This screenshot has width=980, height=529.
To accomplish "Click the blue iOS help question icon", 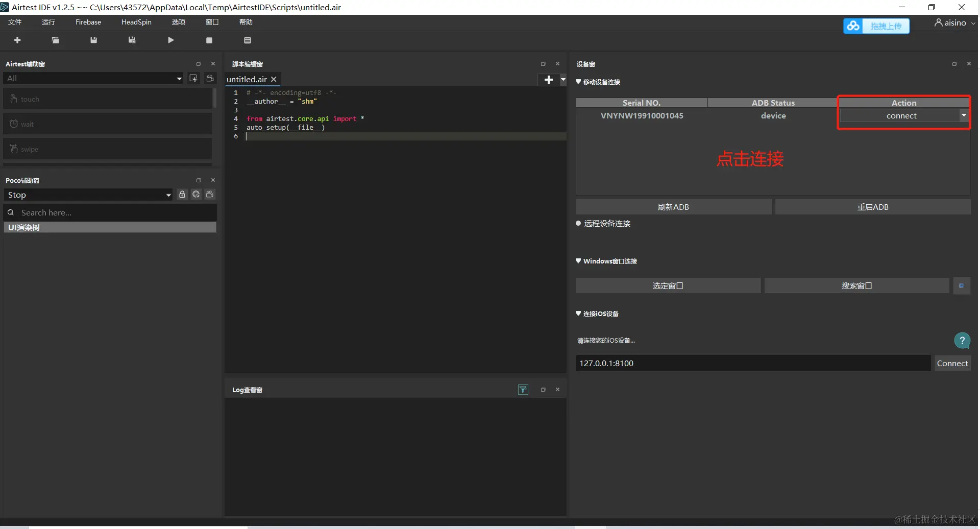I will 962,340.
